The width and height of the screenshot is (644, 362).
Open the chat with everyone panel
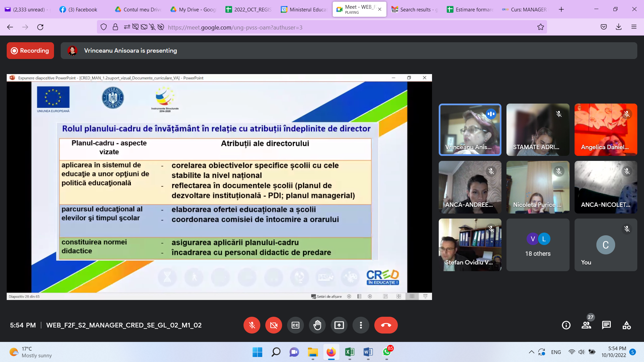(606, 325)
